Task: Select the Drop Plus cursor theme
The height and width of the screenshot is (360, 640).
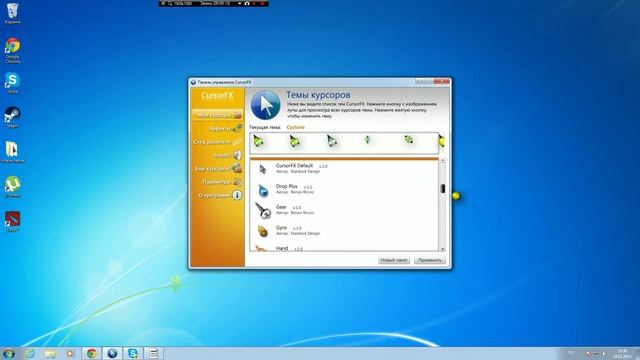Action: click(344, 189)
